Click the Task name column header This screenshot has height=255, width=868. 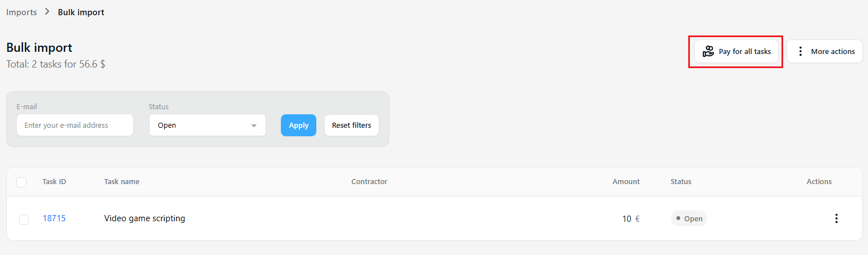tap(122, 181)
